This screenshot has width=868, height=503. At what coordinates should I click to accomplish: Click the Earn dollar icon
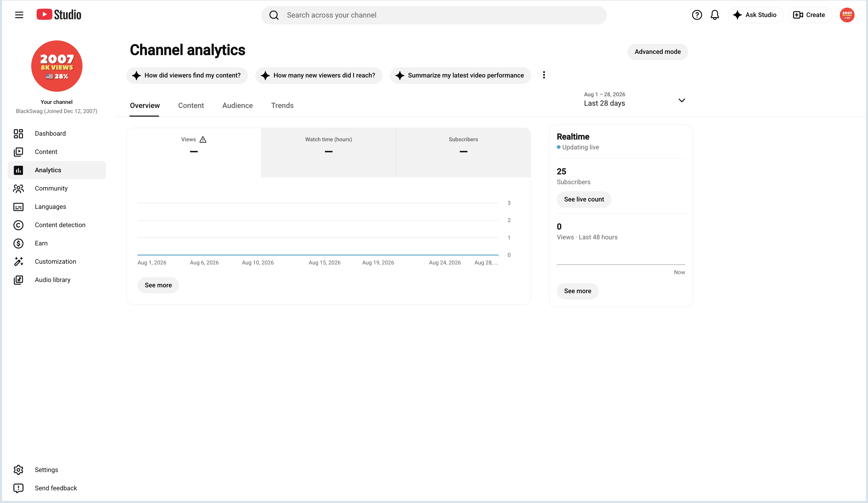tap(18, 243)
